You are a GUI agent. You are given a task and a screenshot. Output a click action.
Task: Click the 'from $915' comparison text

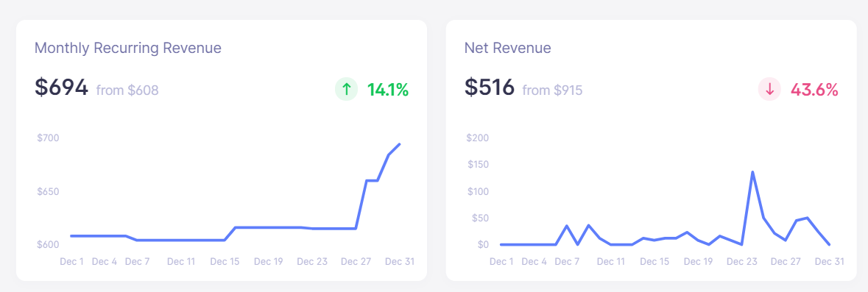pos(552,90)
